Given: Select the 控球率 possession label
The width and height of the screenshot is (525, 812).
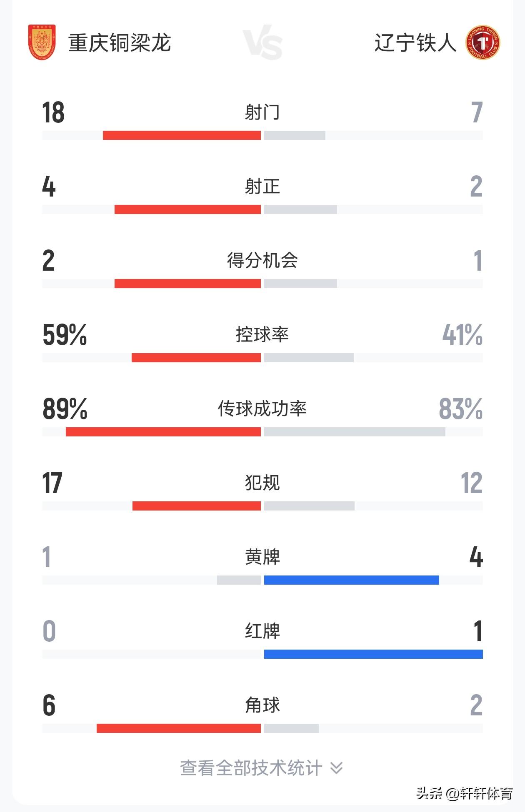Looking at the screenshot, I should click(262, 334).
